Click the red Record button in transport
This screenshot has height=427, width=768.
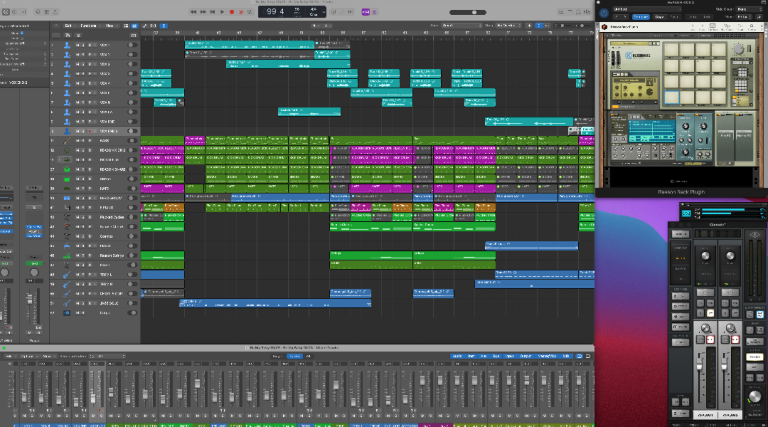tap(232, 12)
